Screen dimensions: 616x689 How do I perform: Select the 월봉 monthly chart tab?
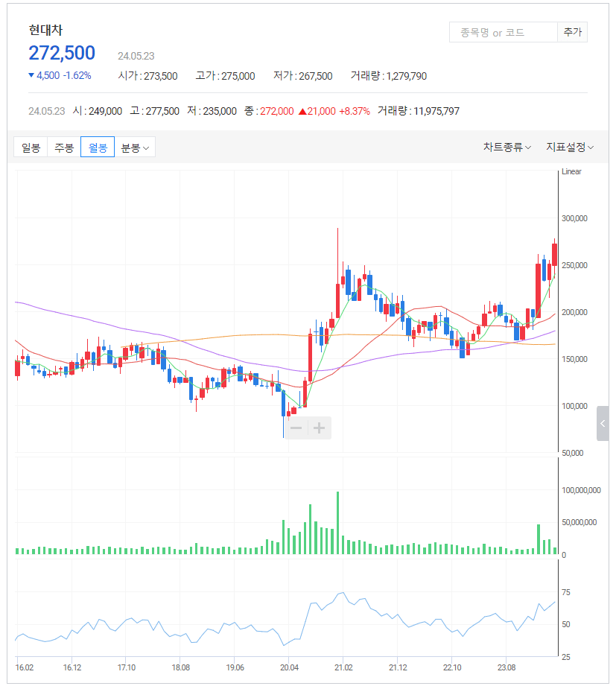98,147
